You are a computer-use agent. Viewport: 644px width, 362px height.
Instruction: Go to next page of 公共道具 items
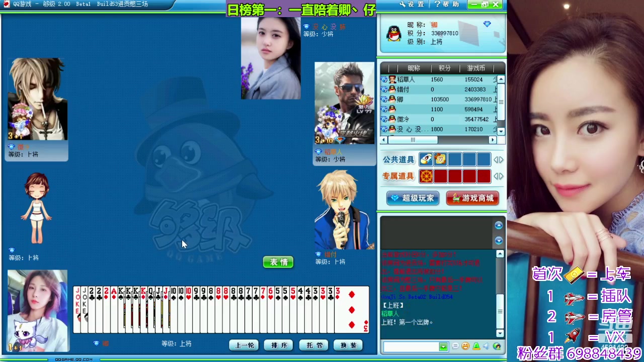pos(501,160)
